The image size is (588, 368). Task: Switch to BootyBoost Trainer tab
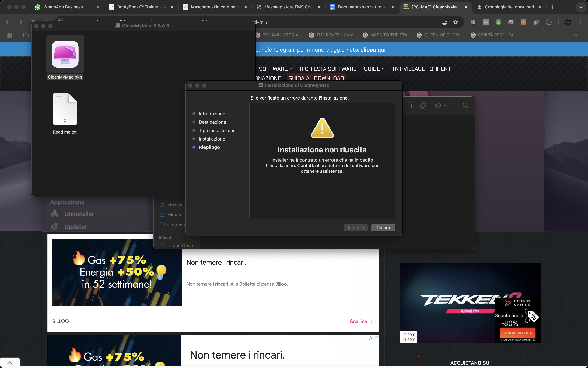pyautogui.click(x=141, y=7)
